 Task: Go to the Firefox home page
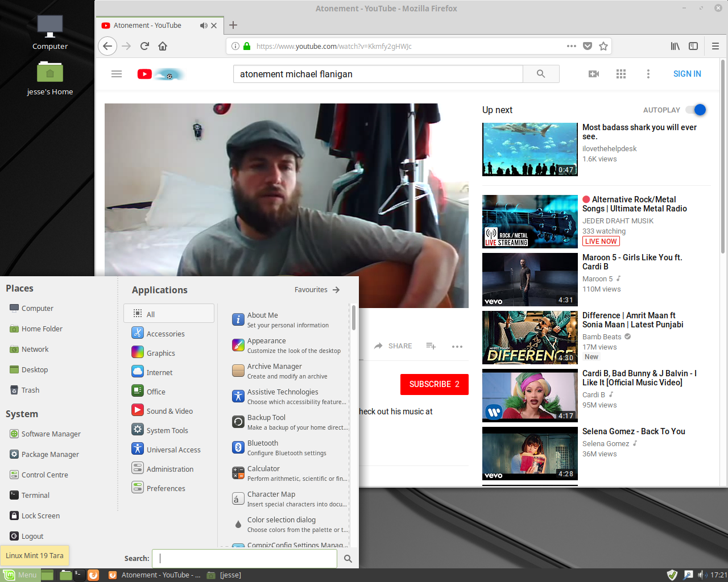(163, 46)
